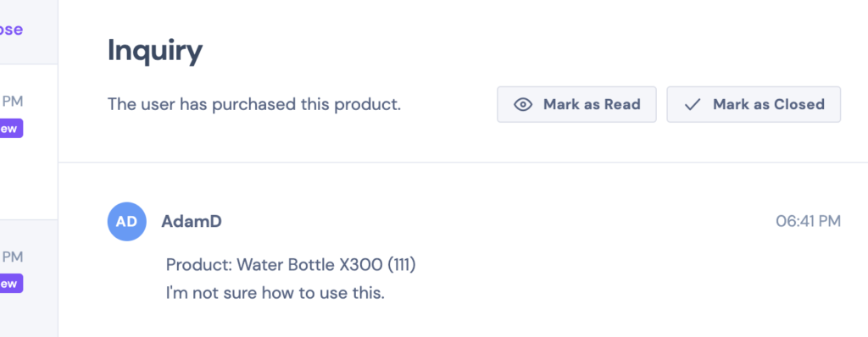Click the 06:41 PM message timestamp
Screen dimensions: 868x337
(x=808, y=221)
